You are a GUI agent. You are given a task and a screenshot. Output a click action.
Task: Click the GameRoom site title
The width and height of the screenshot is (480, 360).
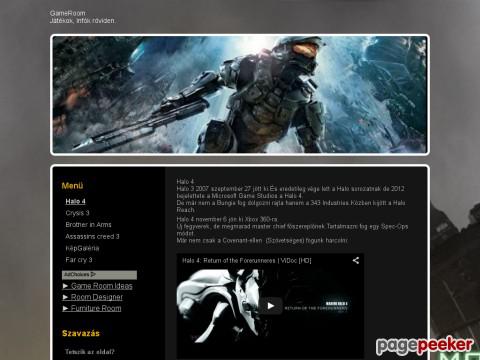click(x=68, y=13)
